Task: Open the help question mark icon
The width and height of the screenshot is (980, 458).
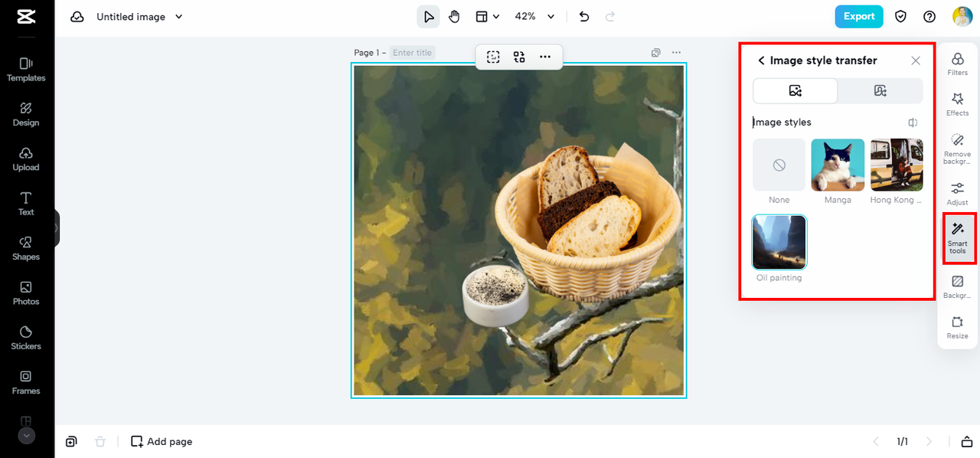Action: [x=929, y=17]
